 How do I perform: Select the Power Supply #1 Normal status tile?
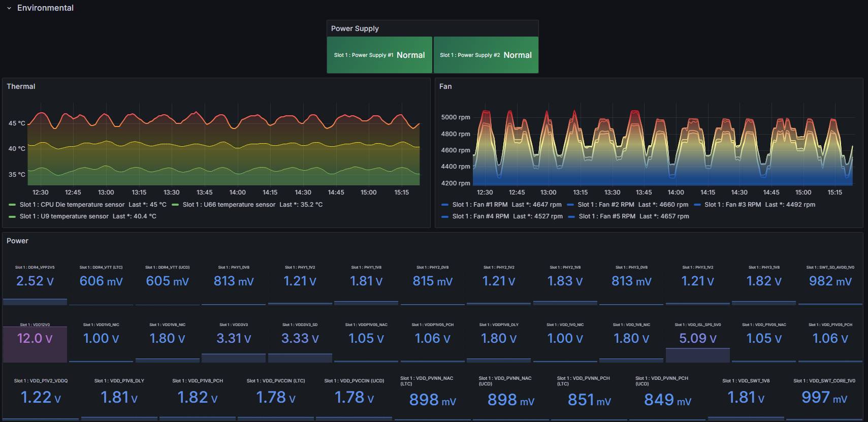pos(379,55)
